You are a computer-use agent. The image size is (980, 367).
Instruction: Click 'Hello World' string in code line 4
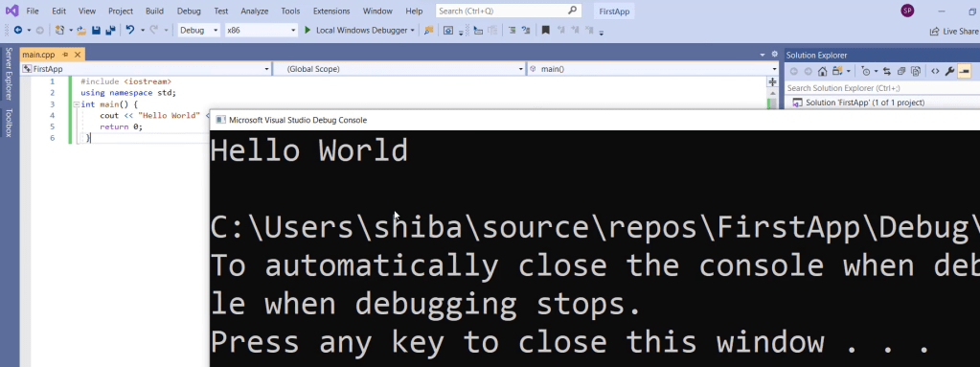pos(169,116)
